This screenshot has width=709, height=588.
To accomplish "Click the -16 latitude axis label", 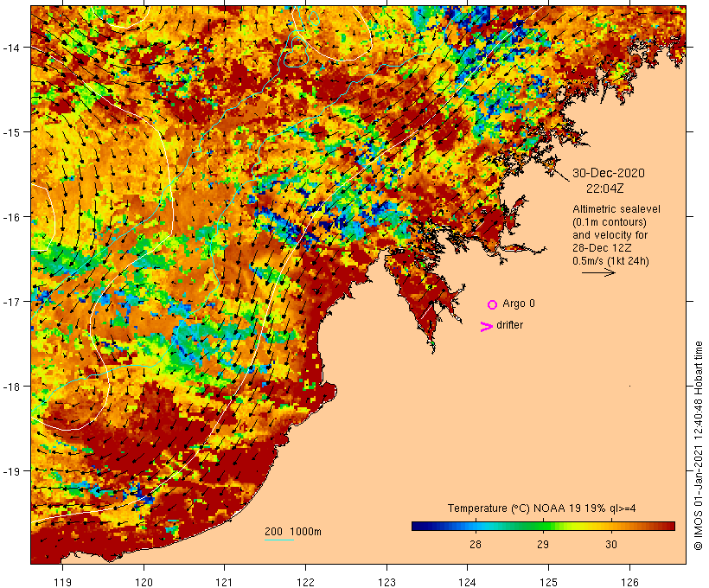I will [11, 217].
